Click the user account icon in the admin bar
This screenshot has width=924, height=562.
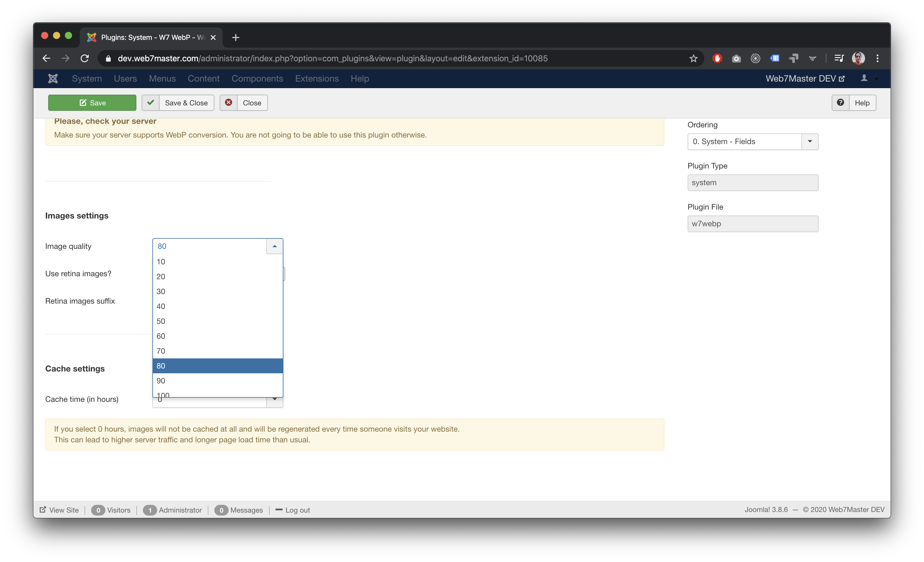(x=864, y=79)
